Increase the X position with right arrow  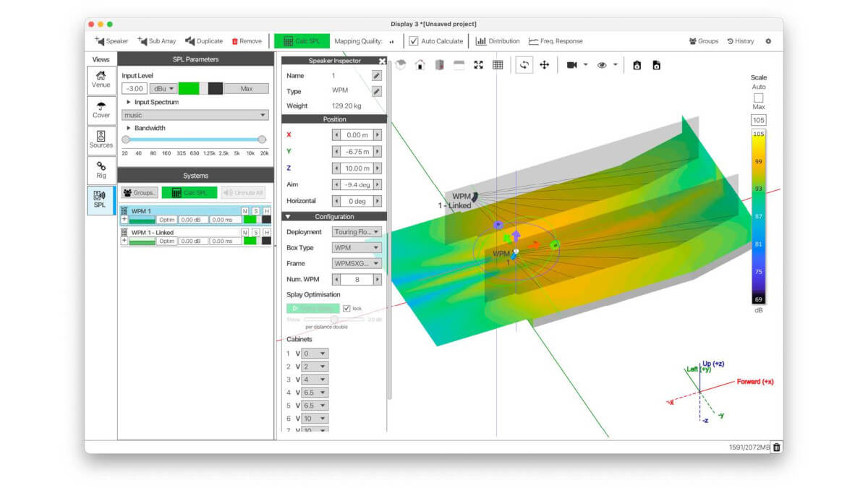tap(378, 134)
